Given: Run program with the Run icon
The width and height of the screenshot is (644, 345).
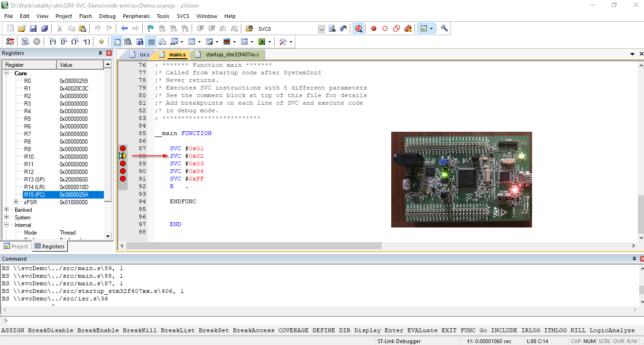Looking at the screenshot, I should [26, 42].
